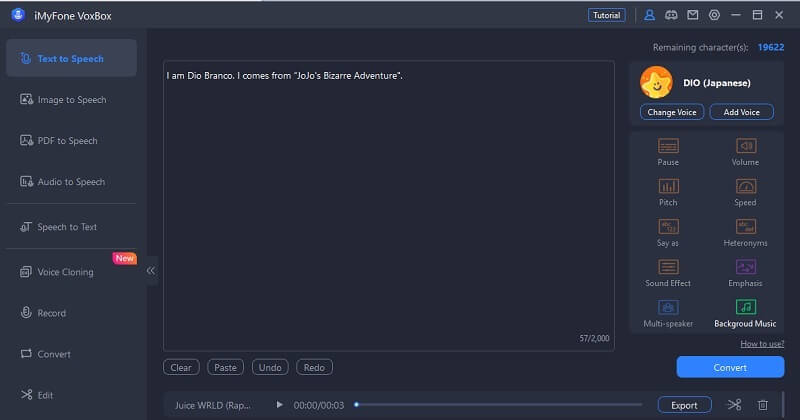The image size is (800, 420).
Task: Click the Change Voice button
Action: (x=671, y=112)
